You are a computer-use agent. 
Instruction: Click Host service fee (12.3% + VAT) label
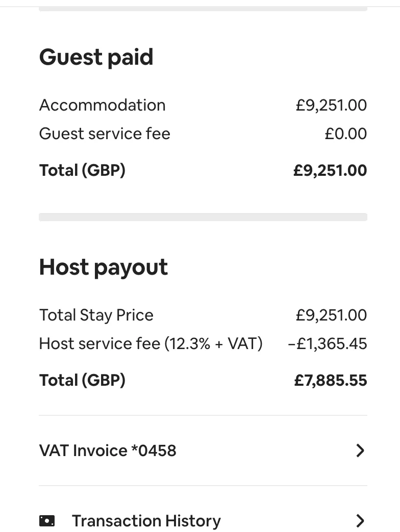pos(151,343)
